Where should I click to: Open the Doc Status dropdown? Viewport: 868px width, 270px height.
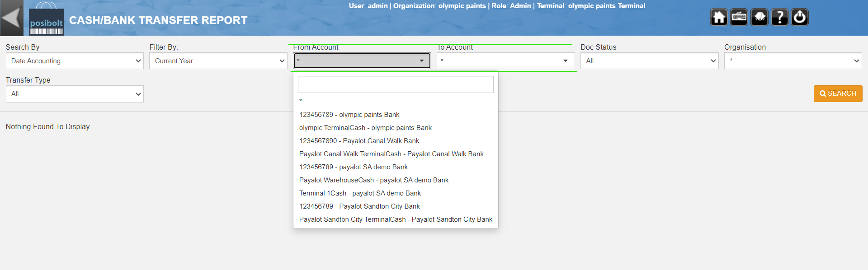pos(649,61)
